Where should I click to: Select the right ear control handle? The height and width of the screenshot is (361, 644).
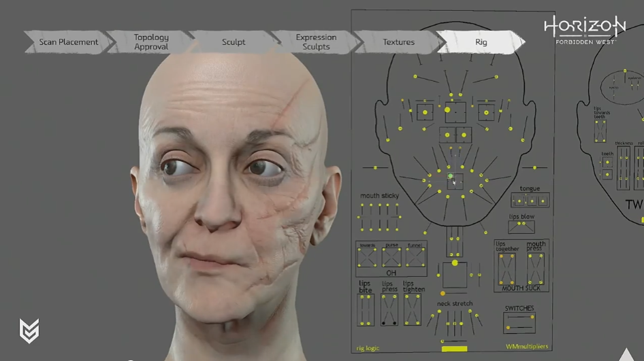coord(523,140)
